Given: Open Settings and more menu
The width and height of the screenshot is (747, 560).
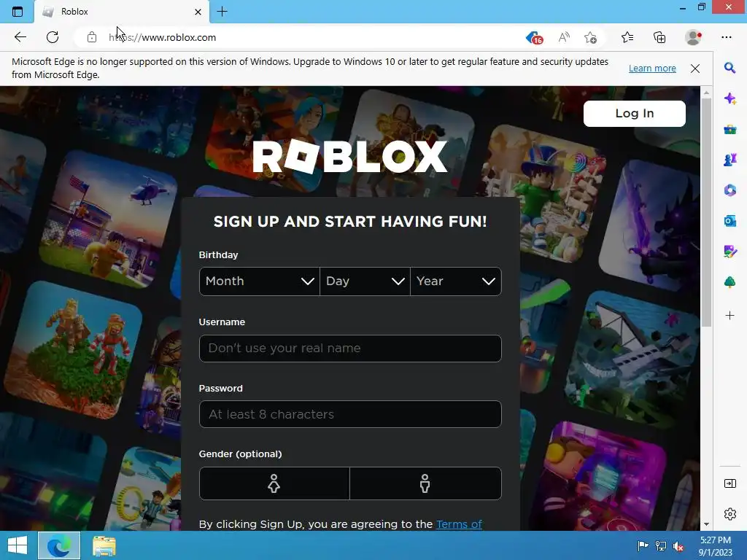Looking at the screenshot, I should [x=726, y=37].
